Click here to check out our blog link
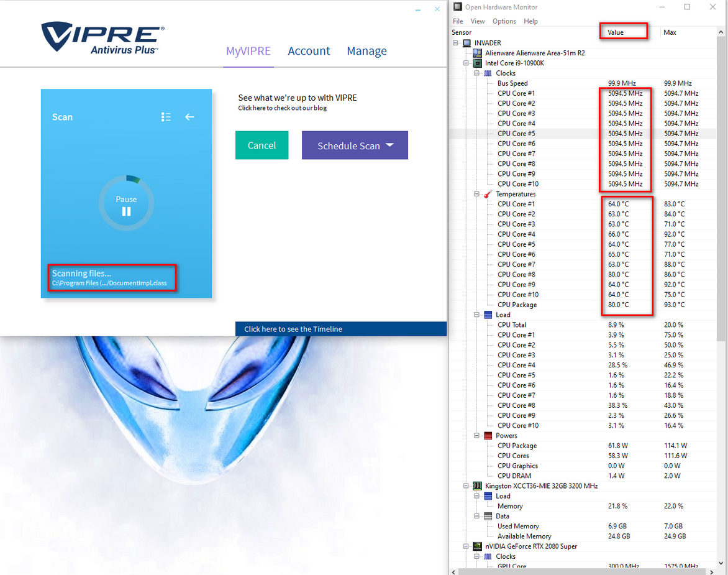Image resolution: width=728 pixels, height=575 pixels. [x=282, y=108]
